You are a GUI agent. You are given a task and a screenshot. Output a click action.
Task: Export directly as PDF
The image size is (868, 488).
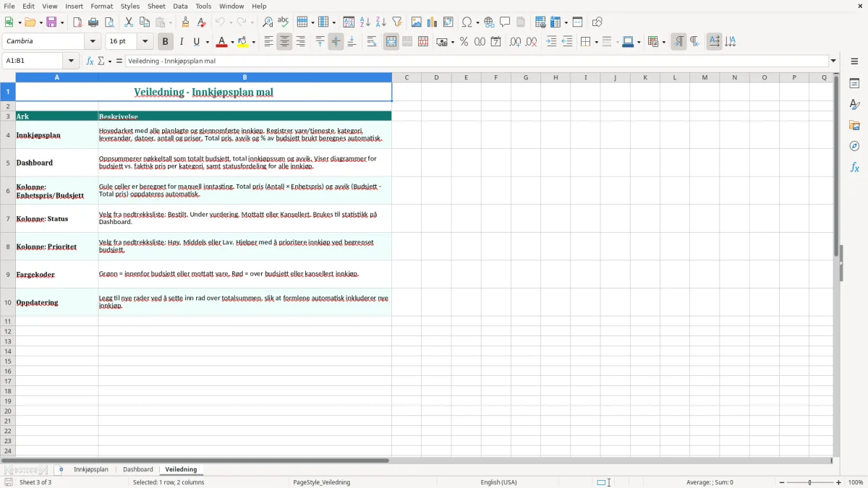77,22
